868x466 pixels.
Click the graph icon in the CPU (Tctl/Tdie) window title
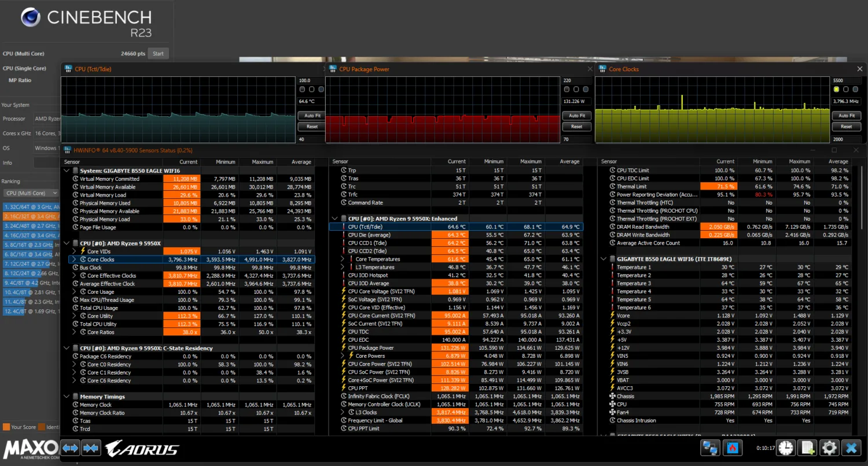[x=69, y=69]
